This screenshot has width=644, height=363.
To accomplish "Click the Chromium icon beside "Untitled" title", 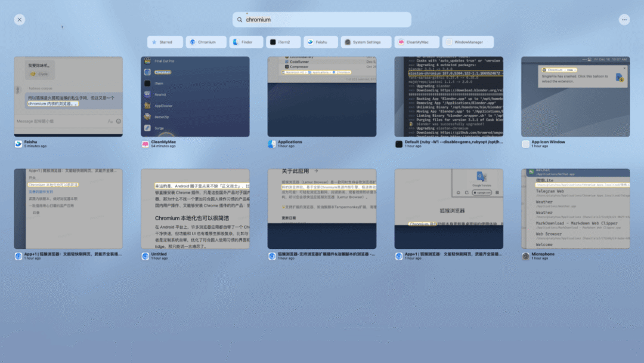I will pos(145,256).
